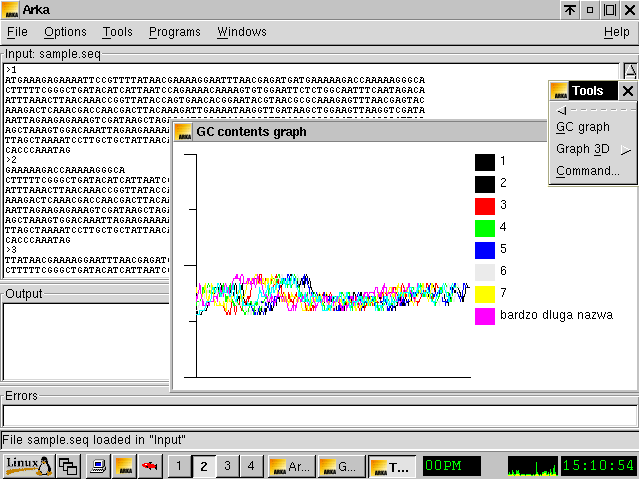Viewport: 639px width, 479px height.
Task: Click the light gray swatch for sequence 6
Action: tap(485, 272)
